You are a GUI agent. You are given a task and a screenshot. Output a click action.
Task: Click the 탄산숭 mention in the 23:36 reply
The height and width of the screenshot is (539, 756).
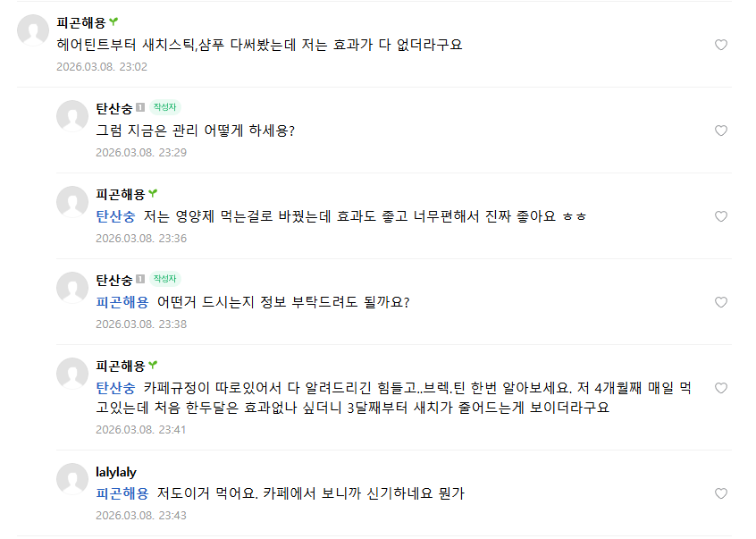click(115, 216)
